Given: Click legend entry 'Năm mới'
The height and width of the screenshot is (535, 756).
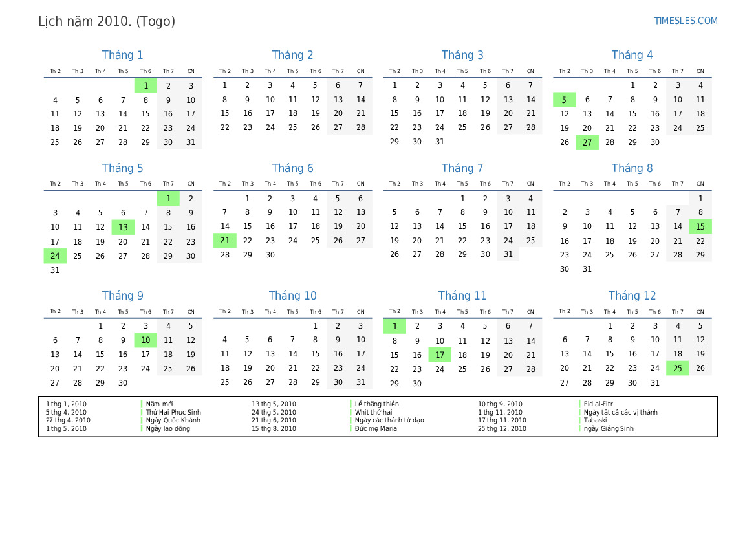Looking at the screenshot, I should pyautogui.click(x=160, y=404).
